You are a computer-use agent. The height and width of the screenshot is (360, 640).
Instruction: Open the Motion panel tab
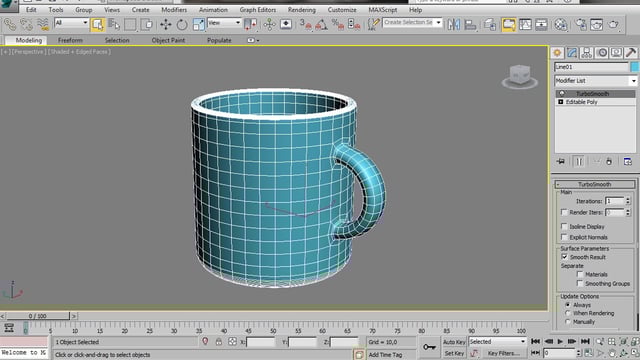point(602,53)
